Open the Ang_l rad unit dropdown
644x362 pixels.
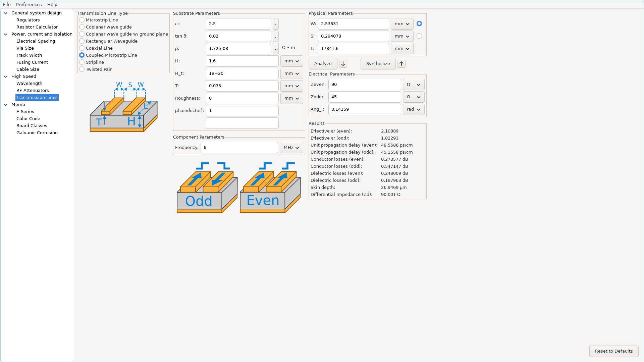click(413, 109)
